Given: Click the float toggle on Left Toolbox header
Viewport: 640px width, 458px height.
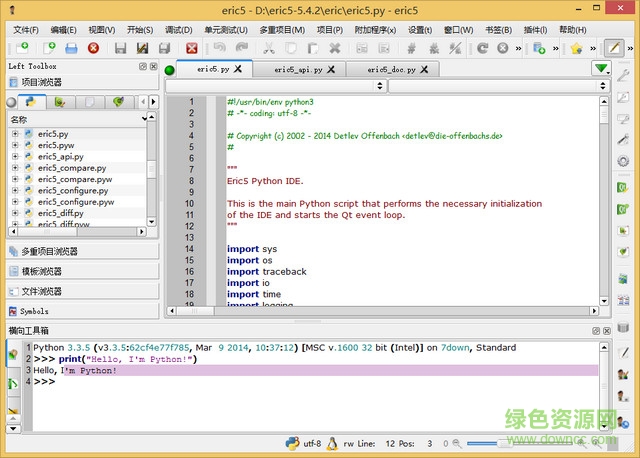Looking at the screenshot, I should 143,66.
